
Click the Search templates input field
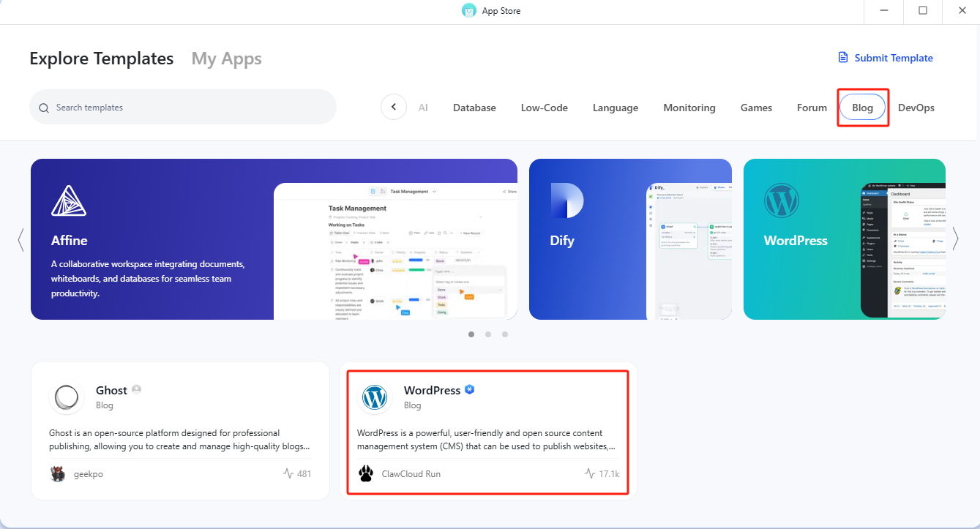coord(190,108)
